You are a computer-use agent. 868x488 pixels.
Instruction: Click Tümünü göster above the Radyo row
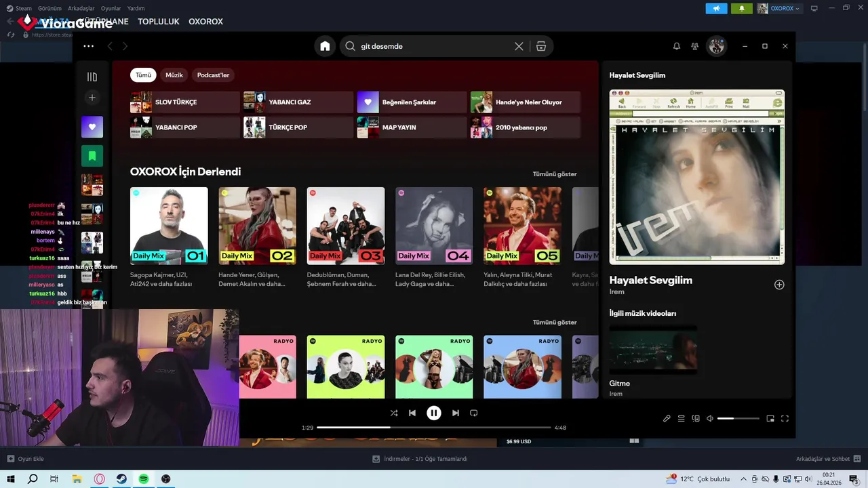point(555,322)
